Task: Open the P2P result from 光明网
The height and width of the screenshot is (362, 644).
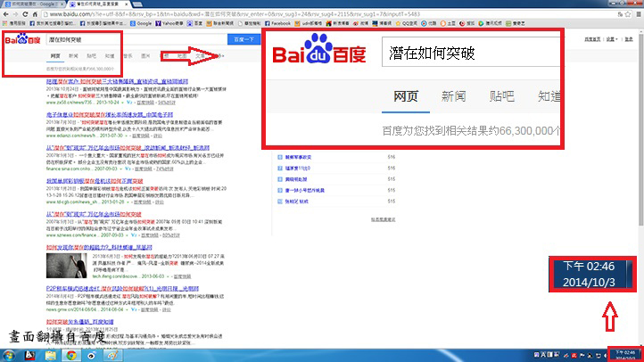Action: [122, 289]
